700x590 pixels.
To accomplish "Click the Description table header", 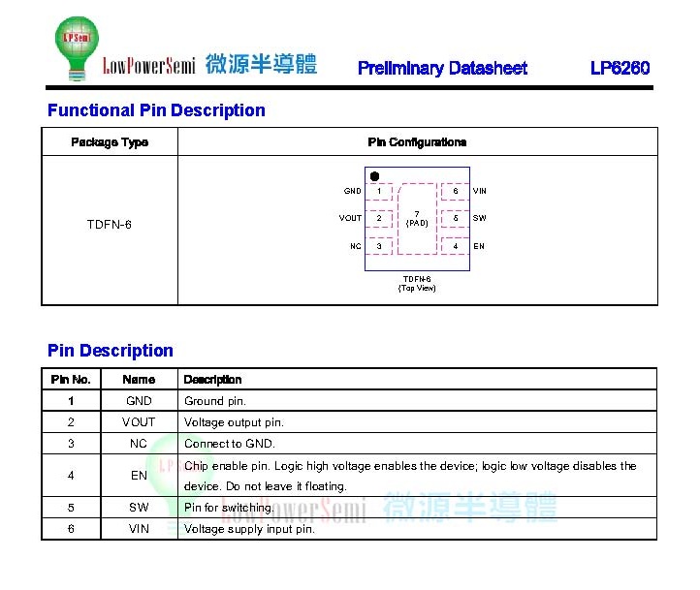I will click(212, 380).
